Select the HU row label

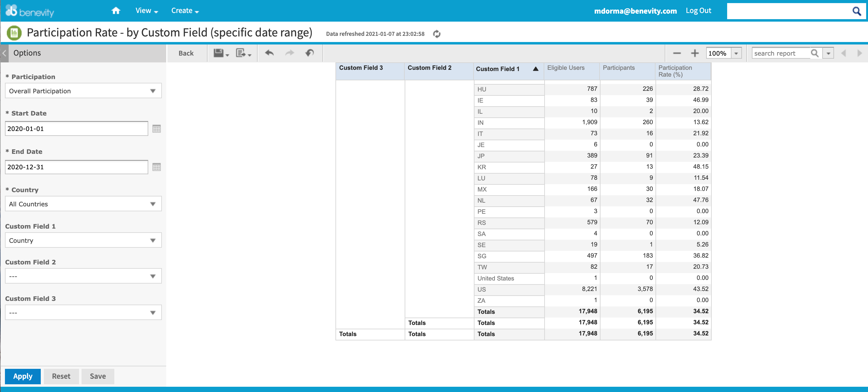click(x=509, y=89)
